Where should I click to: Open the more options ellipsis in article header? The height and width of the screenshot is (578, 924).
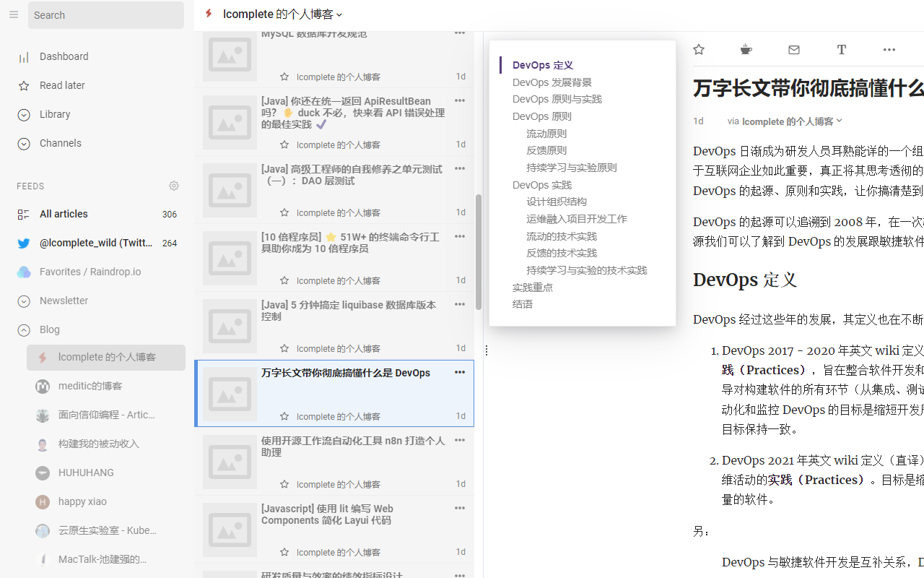pyautogui.click(x=889, y=49)
